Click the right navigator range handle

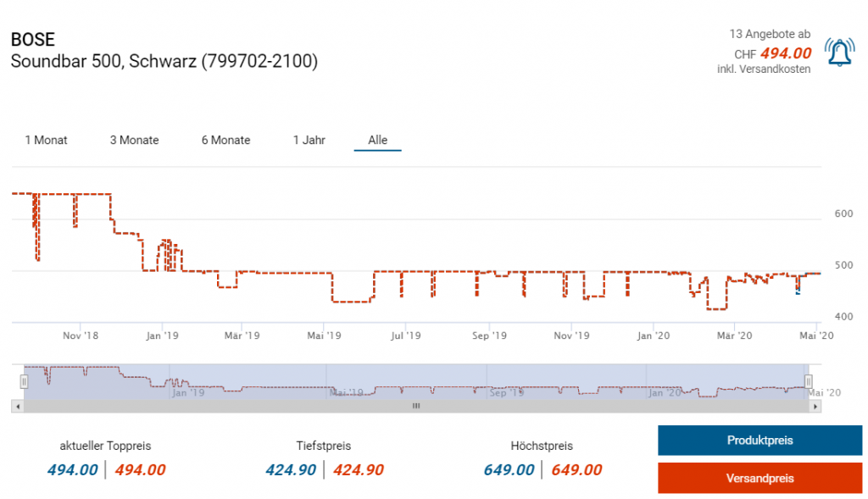[808, 382]
